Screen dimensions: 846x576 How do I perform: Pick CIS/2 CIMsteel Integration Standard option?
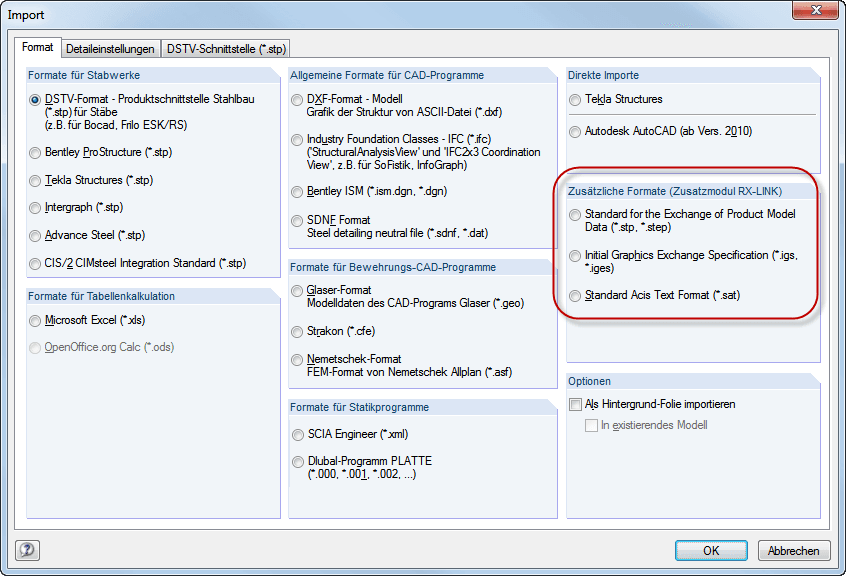36,263
